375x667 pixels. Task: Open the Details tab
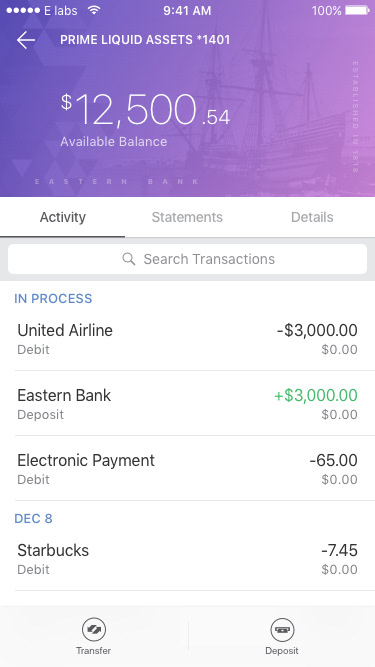[x=312, y=217]
